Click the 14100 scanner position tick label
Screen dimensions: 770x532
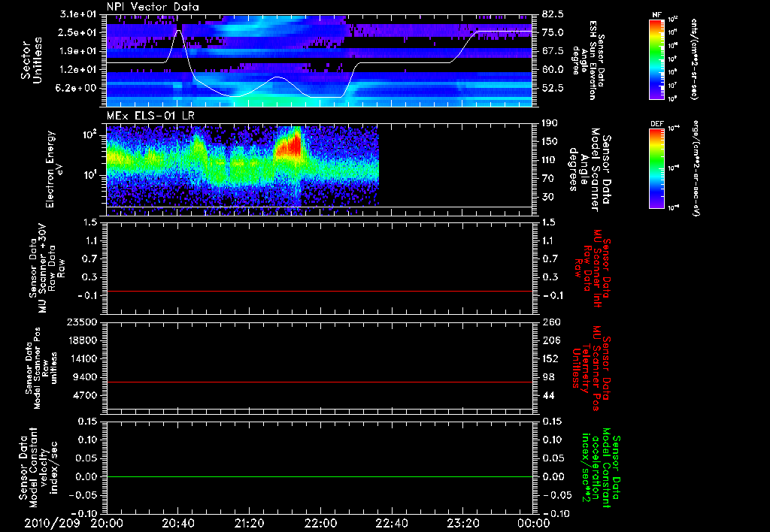(82, 358)
